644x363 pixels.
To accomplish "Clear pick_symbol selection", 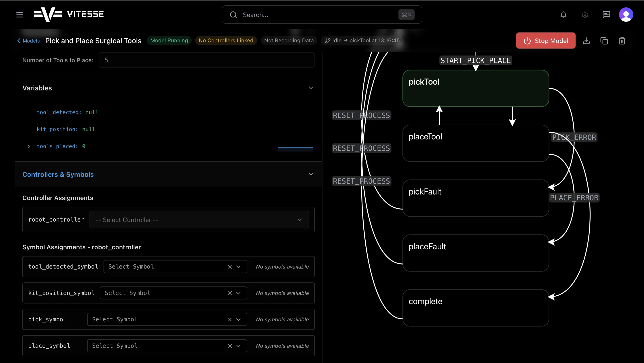I will [x=230, y=319].
